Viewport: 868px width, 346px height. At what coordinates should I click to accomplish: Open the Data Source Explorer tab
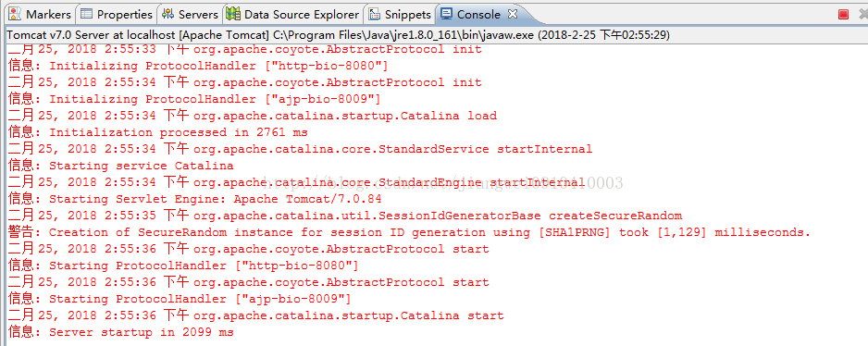click(x=293, y=15)
